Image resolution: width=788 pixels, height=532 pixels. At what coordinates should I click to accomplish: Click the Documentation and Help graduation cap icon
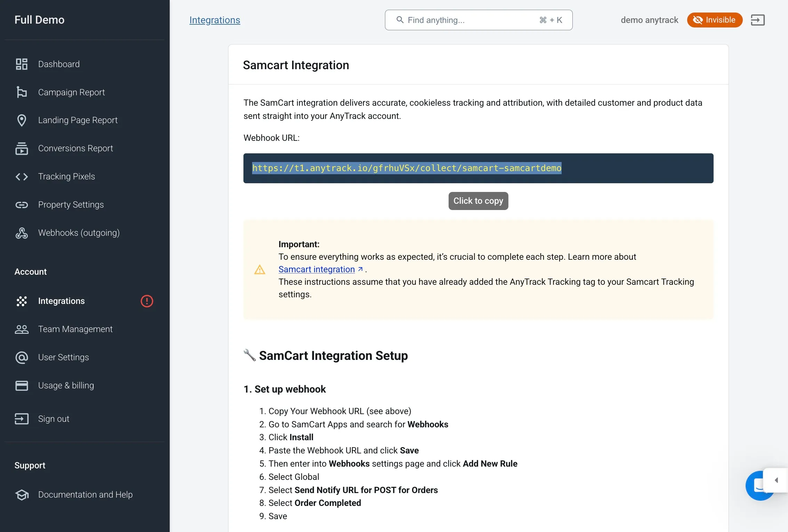(22, 495)
